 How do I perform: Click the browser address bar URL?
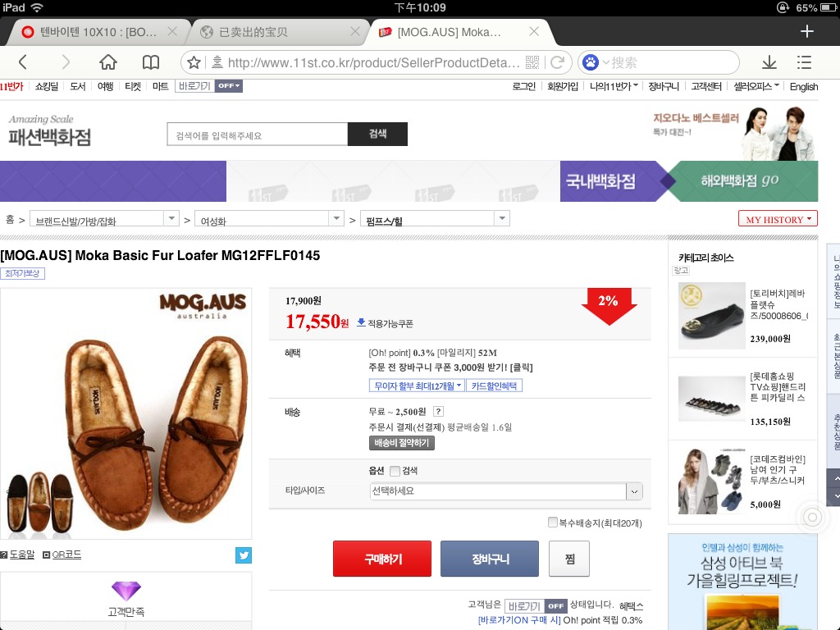coord(374,62)
